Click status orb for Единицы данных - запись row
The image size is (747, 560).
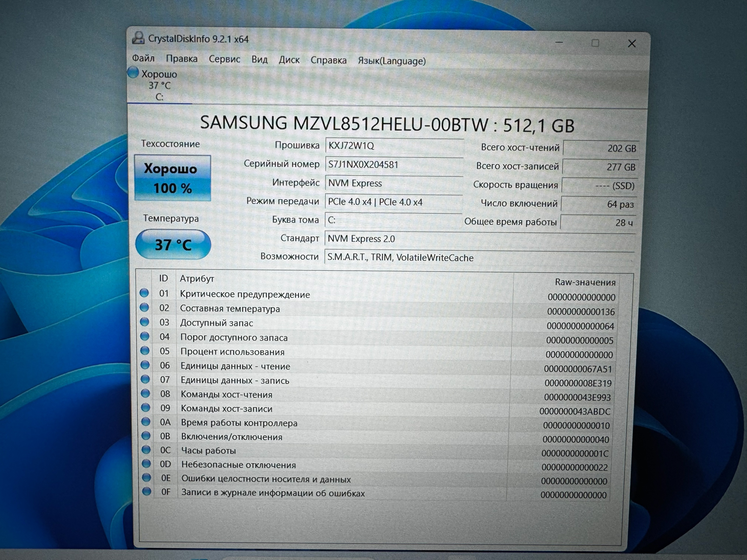pyautogui.click(x=145, y=379)
